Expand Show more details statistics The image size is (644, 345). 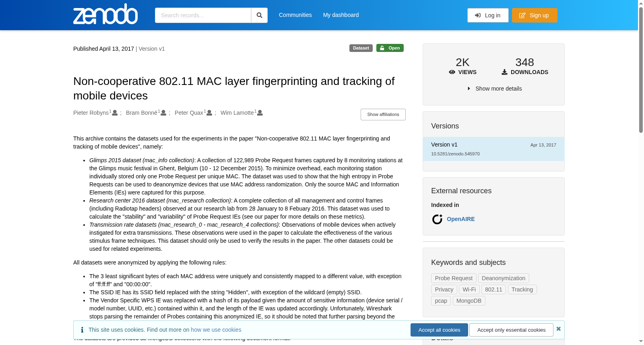(x=494, y=89)
